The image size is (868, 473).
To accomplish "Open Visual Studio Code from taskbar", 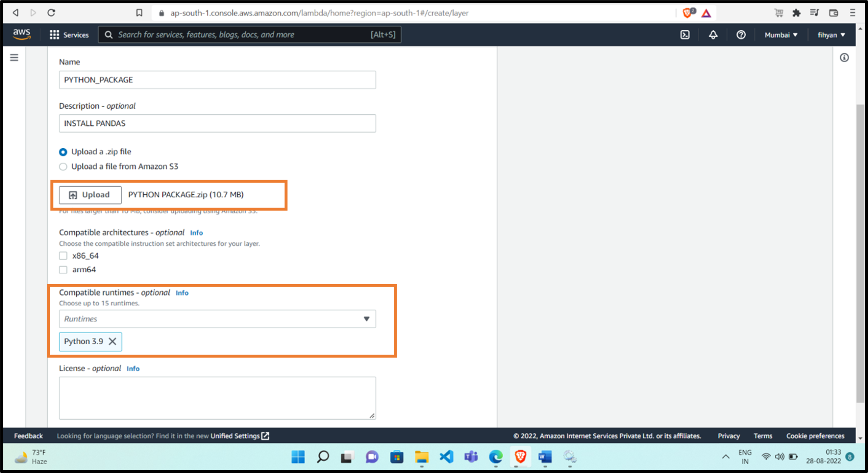I will [x=446, y=457].
